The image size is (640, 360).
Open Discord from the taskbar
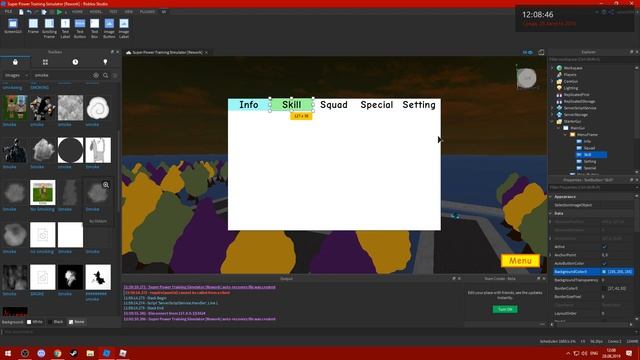41,353
